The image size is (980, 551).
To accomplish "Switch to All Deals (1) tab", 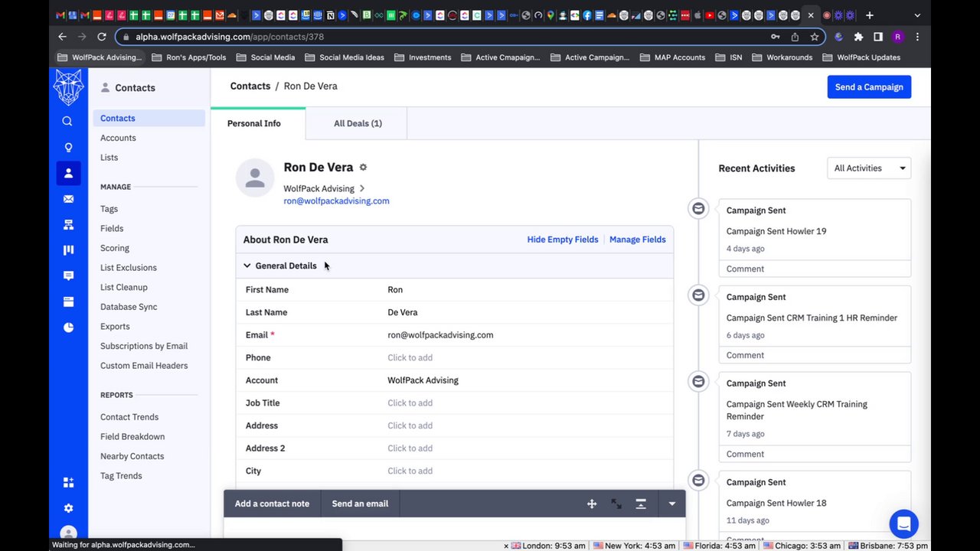I will pos(358,123).
